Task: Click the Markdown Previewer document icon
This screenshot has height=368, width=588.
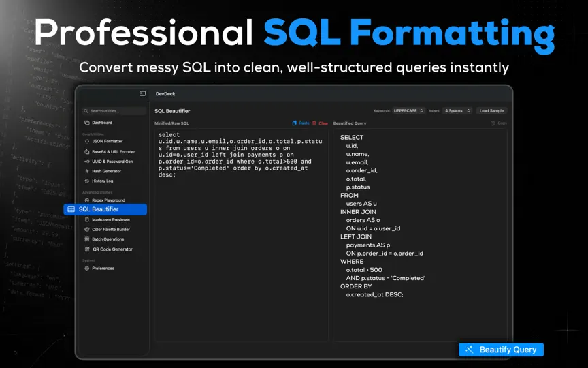Action: (87, 219)
